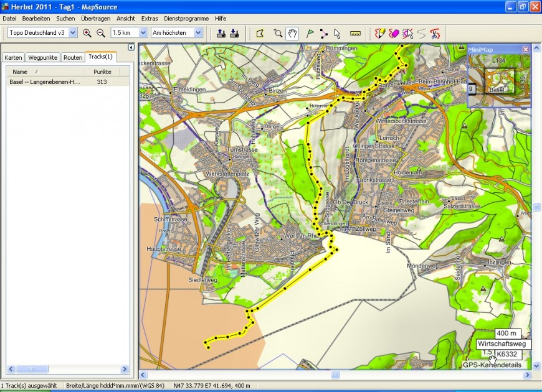Click the map scroll left arrow

[143, 375]
